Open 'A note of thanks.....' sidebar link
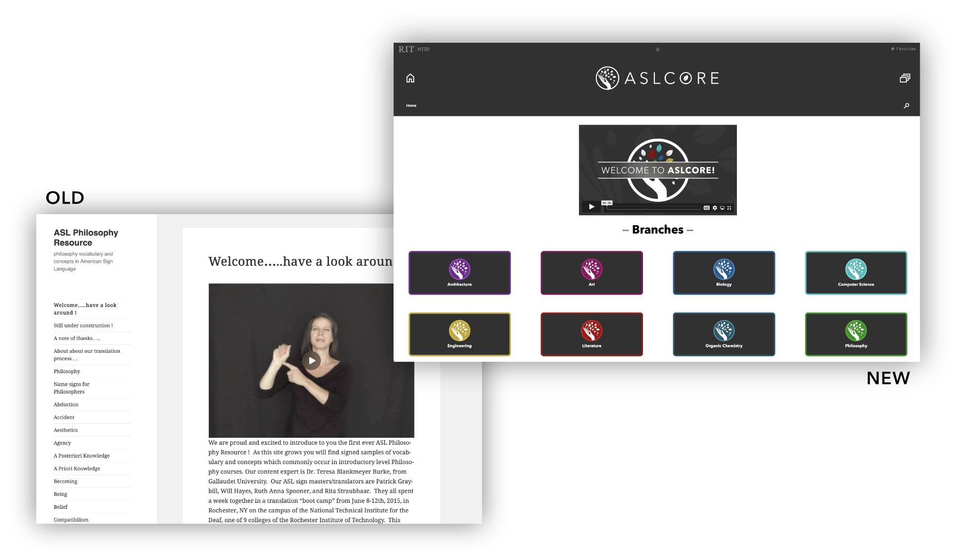Screen dimensions: 963x560 point(77,338)
